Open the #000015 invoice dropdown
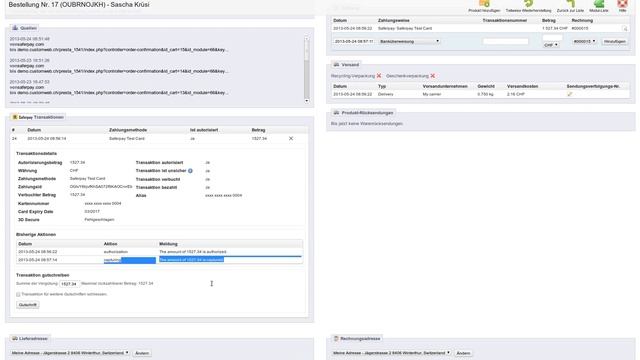The image size is (640, 360). pos(584,41)
